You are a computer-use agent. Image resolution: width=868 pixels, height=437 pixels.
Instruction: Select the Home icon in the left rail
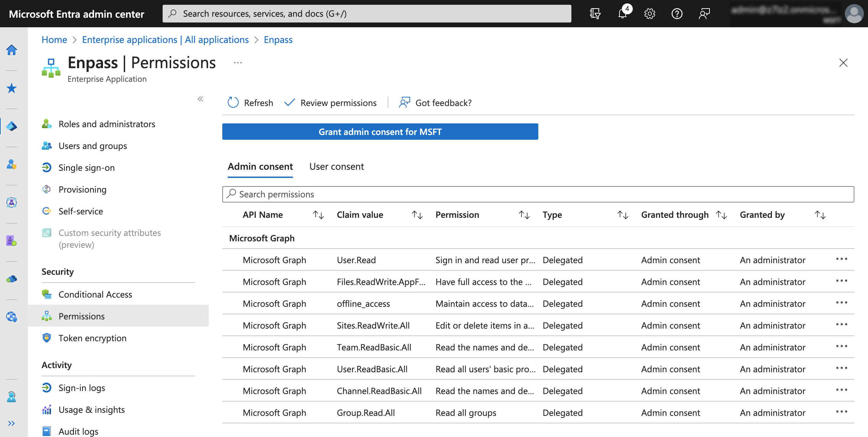(x=12, y=50)
